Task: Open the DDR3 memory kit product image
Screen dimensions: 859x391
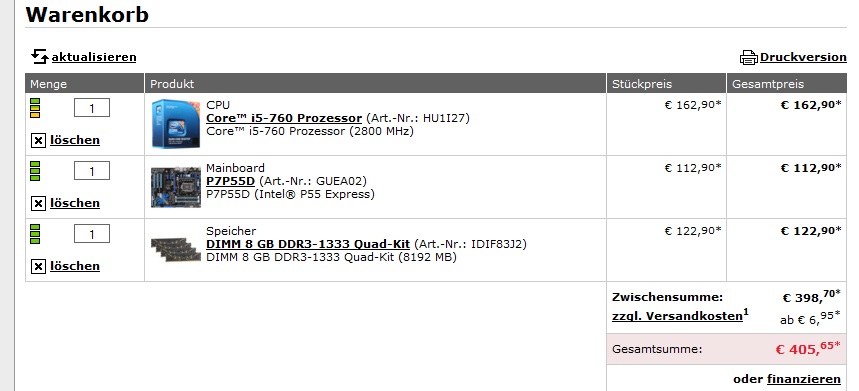Action: point(176,250)
